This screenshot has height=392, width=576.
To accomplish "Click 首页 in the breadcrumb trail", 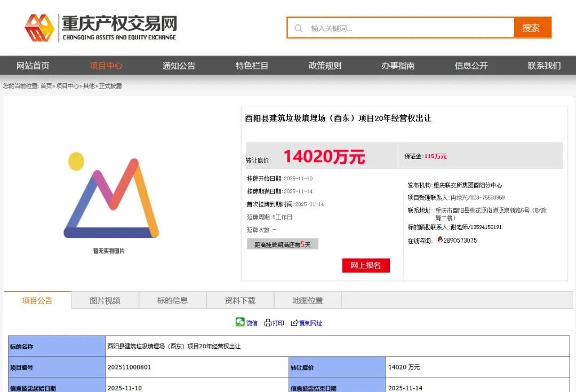I will click(46, 86).
